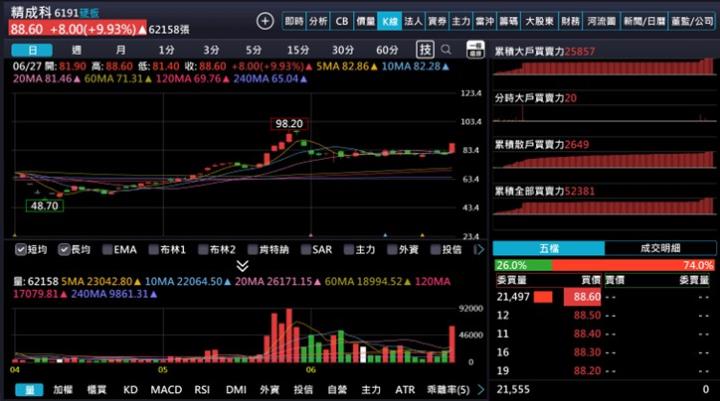Select the 自營 indicator tab
Image resolution: width=720 pixels, height=401 pixels.
[x=337, y=390]
